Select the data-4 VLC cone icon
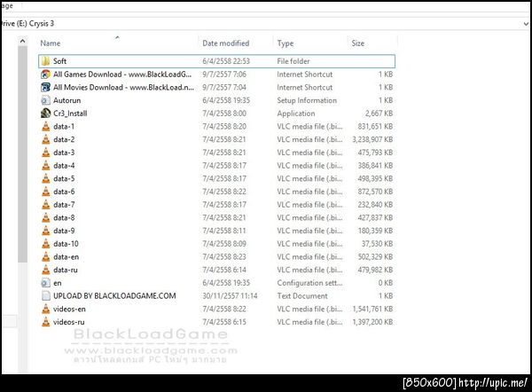The height and width of the screenshot is (392, 532). click(45, 166)
